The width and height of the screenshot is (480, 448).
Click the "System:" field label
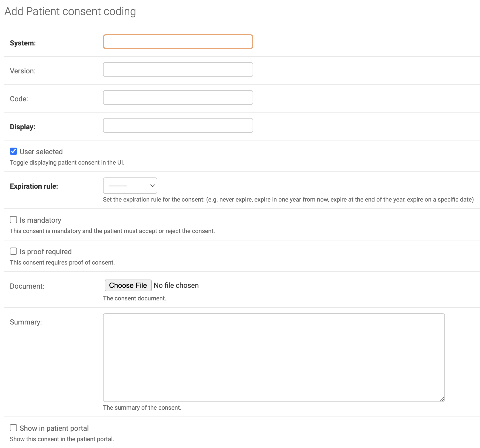click(x=23, y=43)
